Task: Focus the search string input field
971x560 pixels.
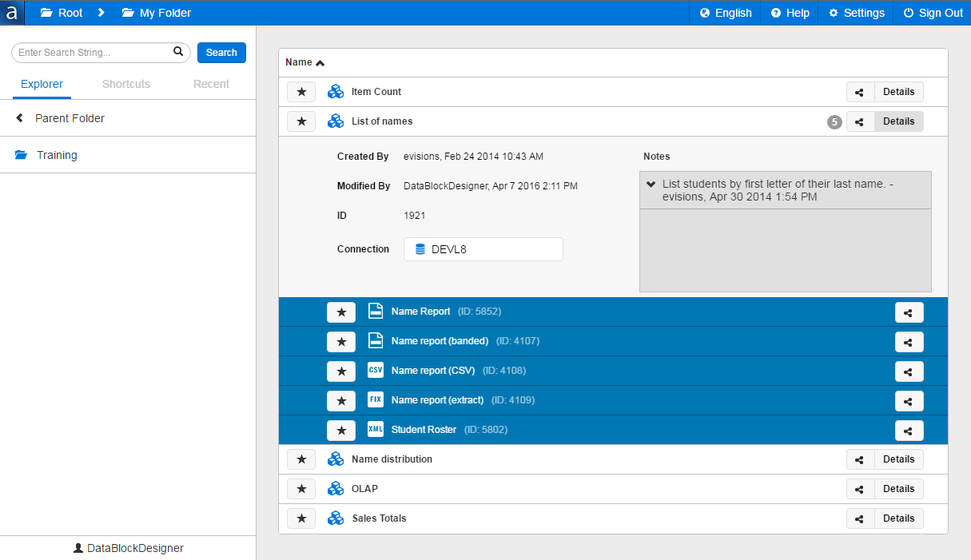Action: pos(101,53)
